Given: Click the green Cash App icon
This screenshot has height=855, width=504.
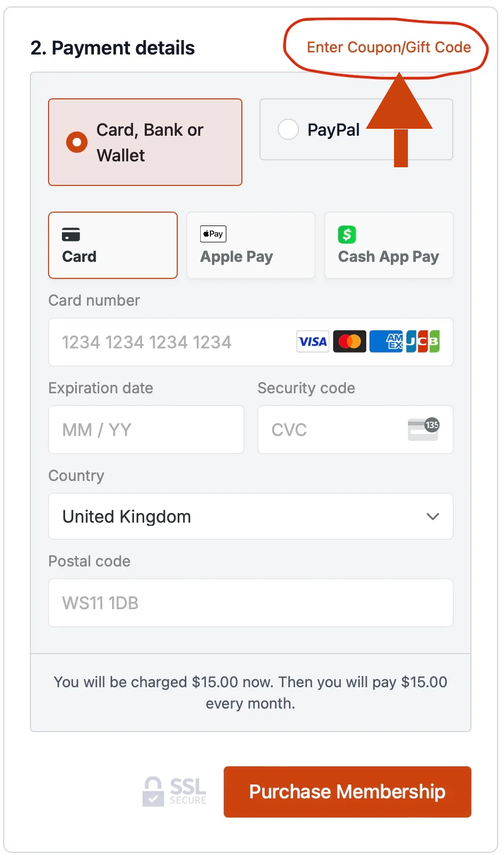Looking at the screenshot, I should 347,235.
